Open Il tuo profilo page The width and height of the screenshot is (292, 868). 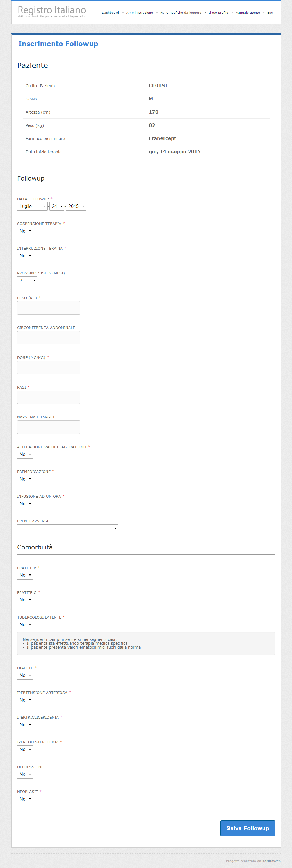click(218, 13)
